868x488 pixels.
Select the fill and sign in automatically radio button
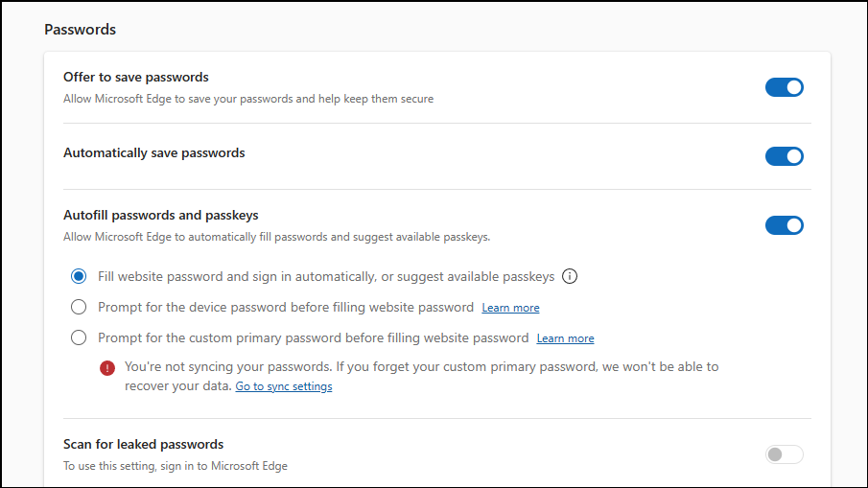(x=79, y=277)
